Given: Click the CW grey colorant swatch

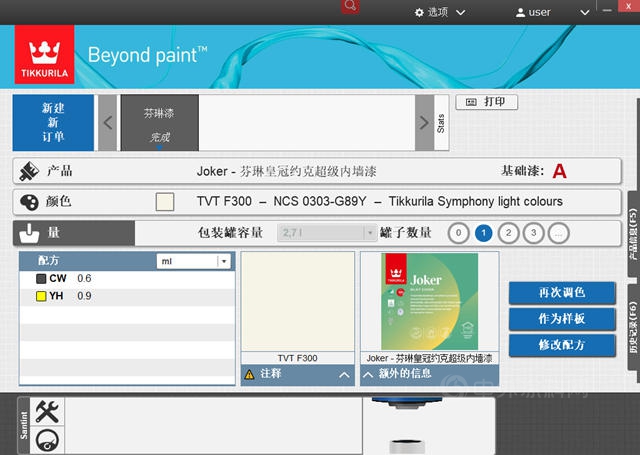Looking at the screenshot, I should pyautogui.click(x=41, y=278).
